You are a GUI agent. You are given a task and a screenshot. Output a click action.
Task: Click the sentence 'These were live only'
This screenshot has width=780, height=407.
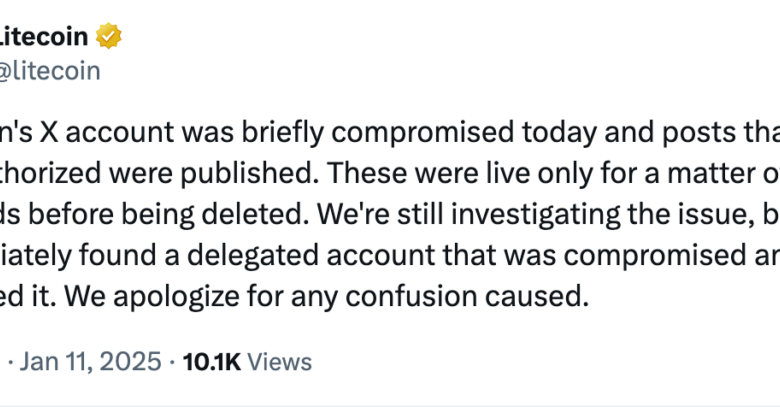point(460,174)
